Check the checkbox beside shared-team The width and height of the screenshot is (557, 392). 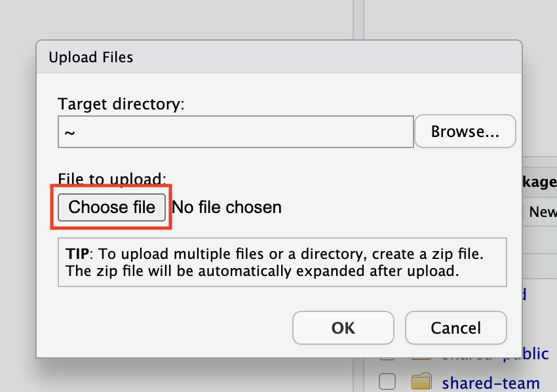[x=387, y=383]
